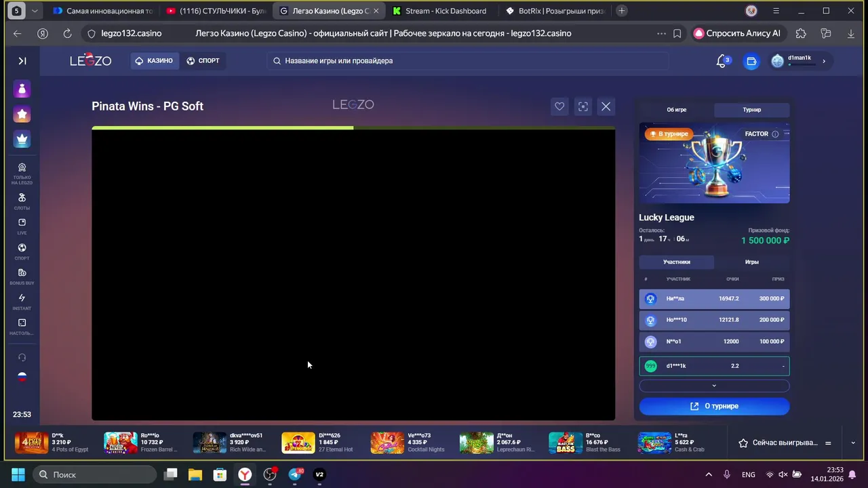Open Windows Start menu
Screen dimensions: 868x488
coord(18,474)
